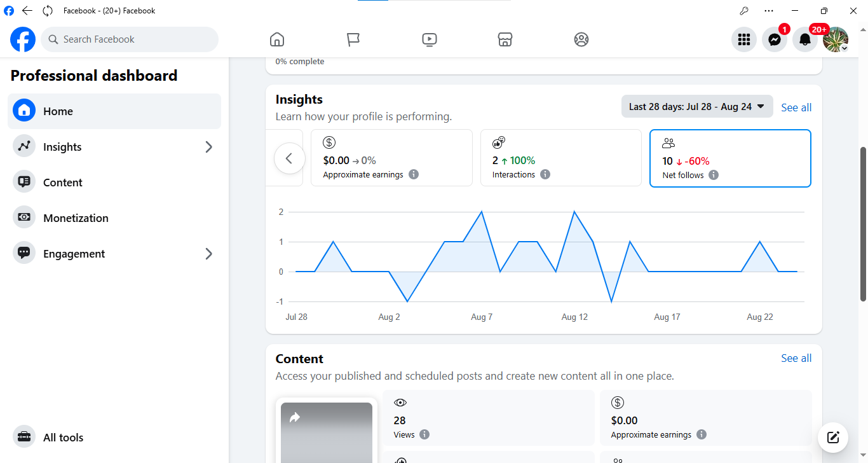Click the Facebook logo
Screen dimensions: 868x463
pos(23,39)
